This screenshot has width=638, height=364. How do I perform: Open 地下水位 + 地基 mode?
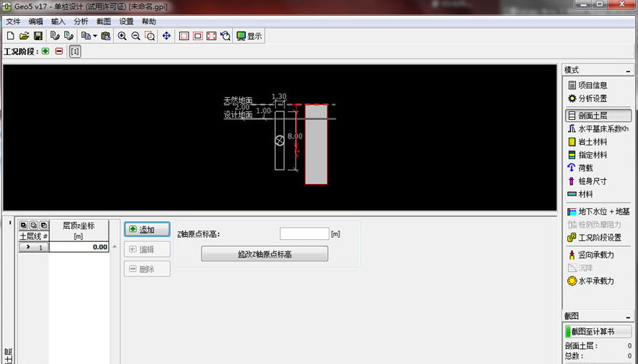tap(599, 211)
